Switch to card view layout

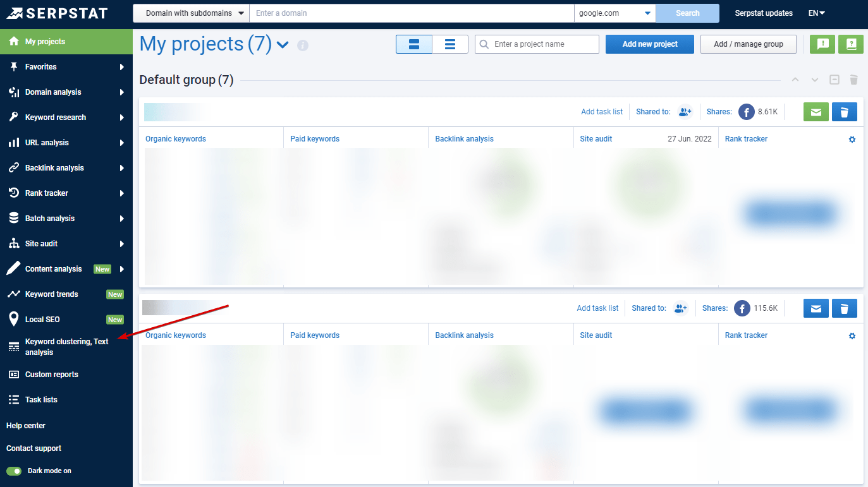pyautogui.click(x=414, y=44)
